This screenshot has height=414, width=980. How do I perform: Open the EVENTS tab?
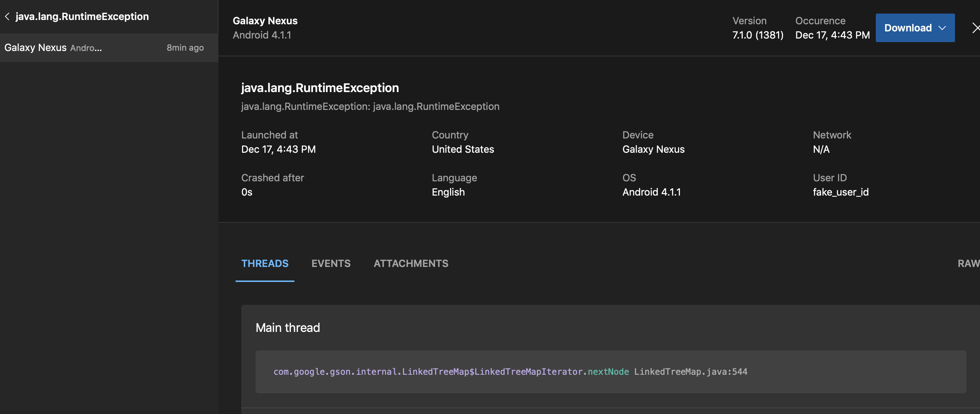point(330,263)
